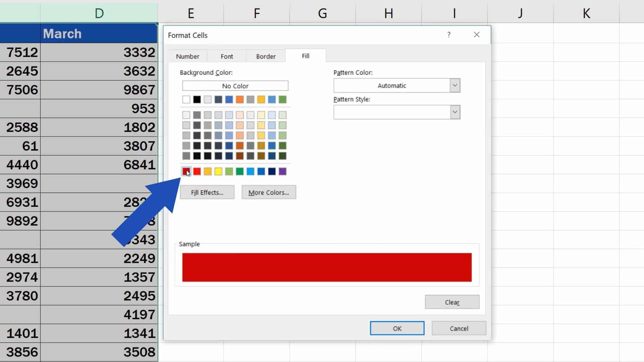Open the Pattern Color dropdown

pyautogui.click(x=455, y=85)
